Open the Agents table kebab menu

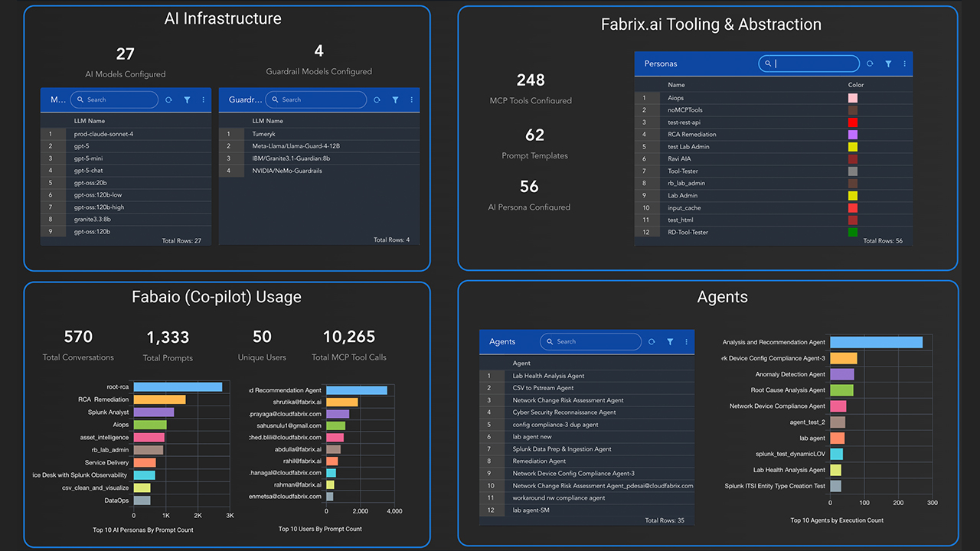[x=686, y=341]
